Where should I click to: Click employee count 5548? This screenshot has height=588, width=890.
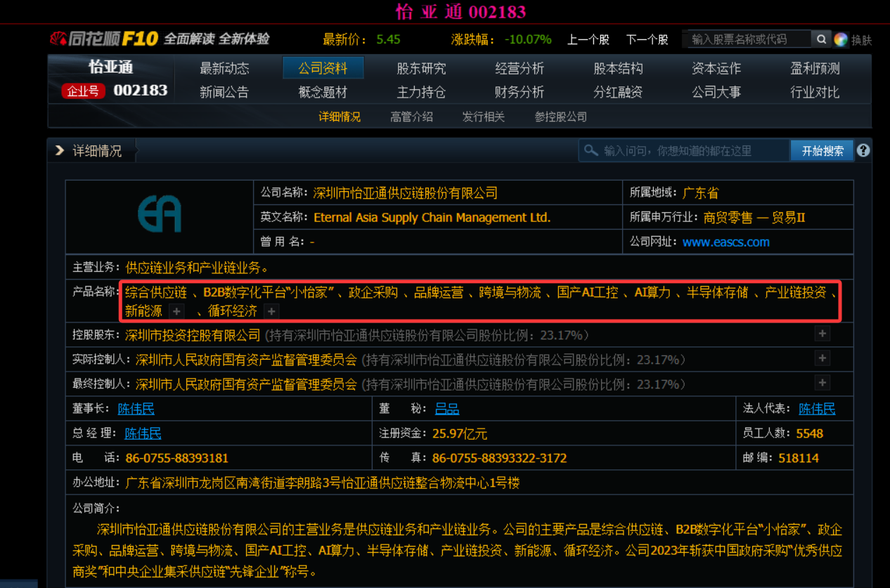click(809, 433)
